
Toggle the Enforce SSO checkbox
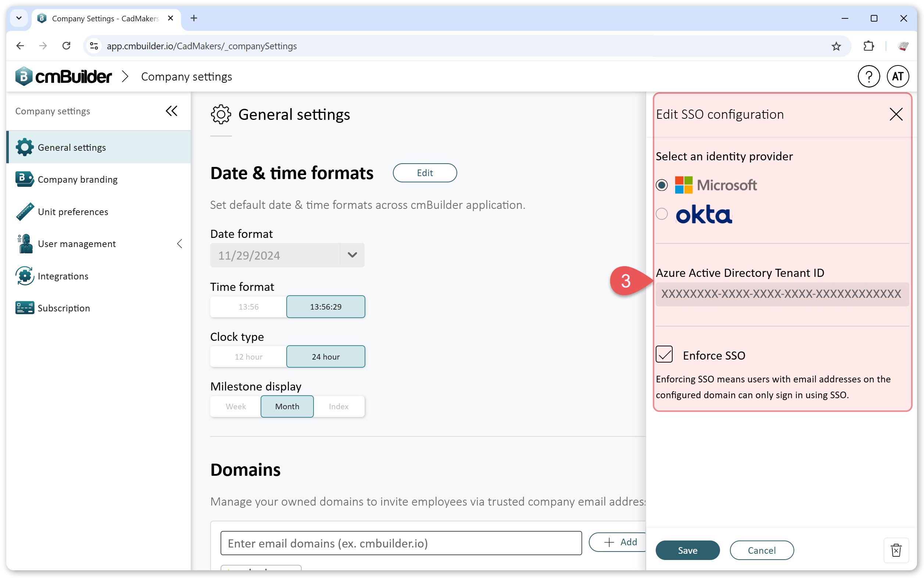(664, 355)
